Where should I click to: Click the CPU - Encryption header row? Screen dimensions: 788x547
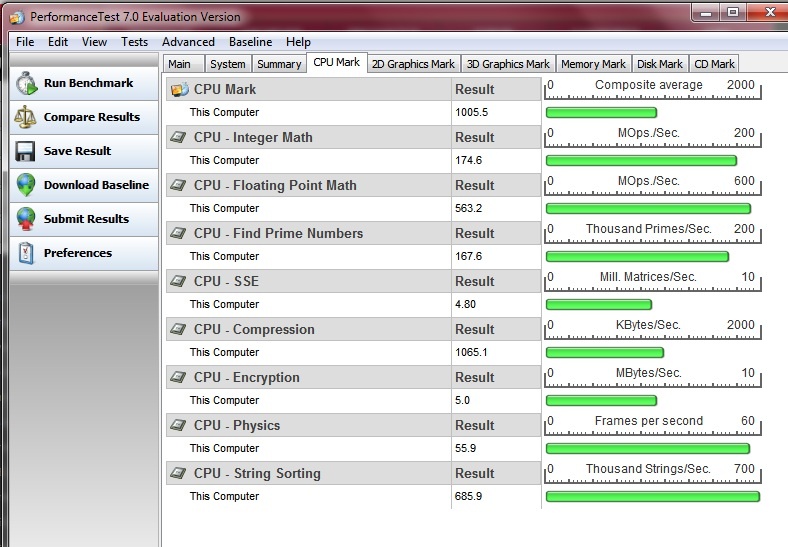click(x=353, y=377)
